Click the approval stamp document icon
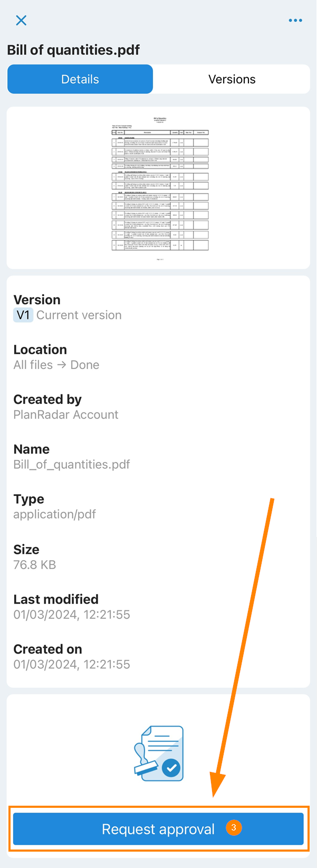Viewport: 317px width, 868px height. [x=158, y=753]
